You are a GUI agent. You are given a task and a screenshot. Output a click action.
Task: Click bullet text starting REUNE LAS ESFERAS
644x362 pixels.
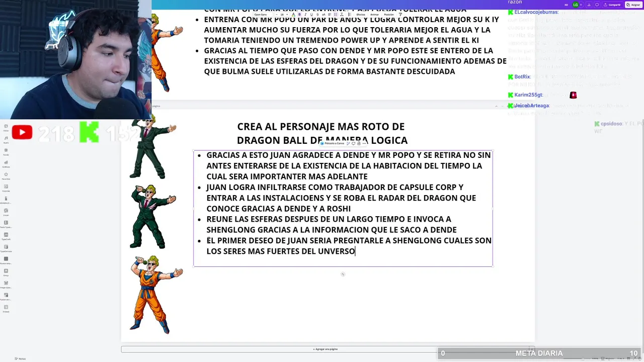332,224
